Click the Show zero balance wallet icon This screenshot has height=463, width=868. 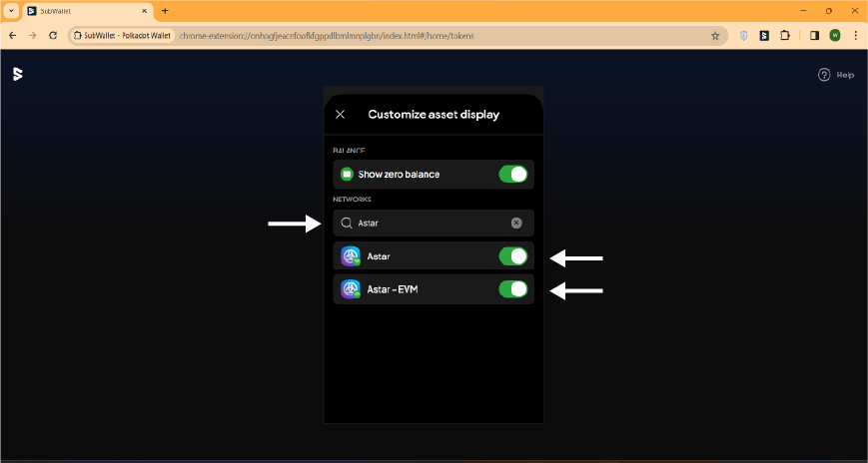coord(347,175)
